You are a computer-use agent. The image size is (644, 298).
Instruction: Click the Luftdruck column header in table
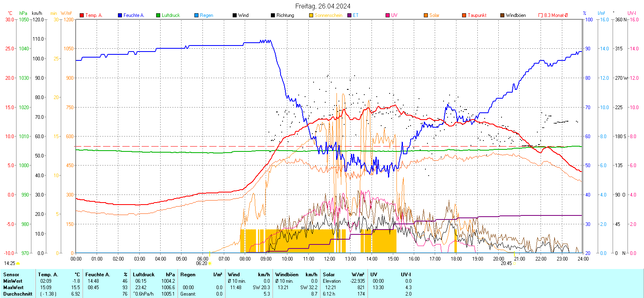(144, 275)
